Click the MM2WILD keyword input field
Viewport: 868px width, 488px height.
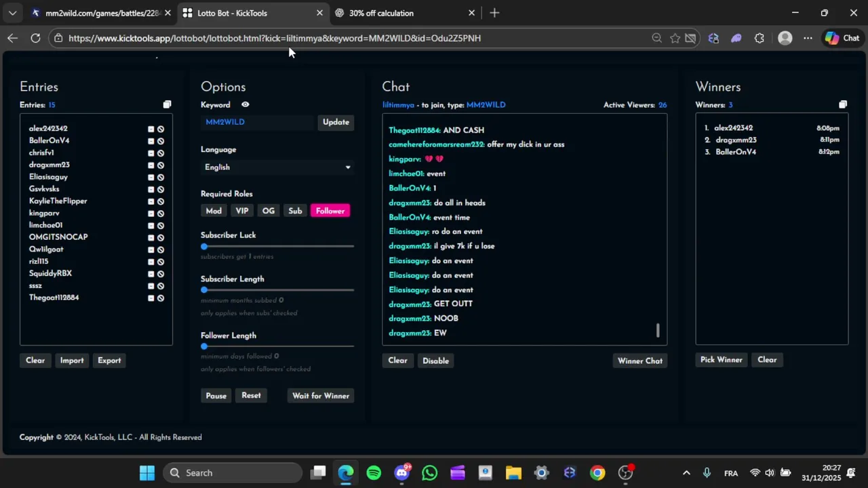(258, 122)
